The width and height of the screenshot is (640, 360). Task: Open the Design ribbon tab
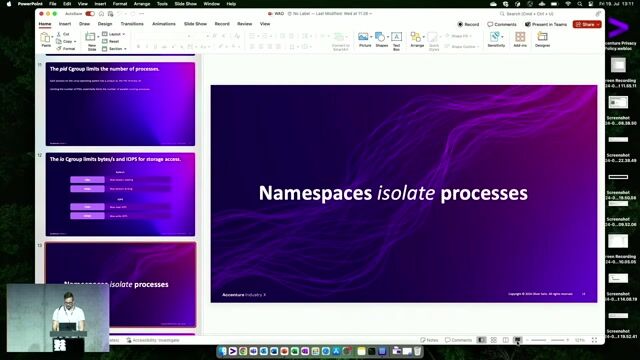click(x=105, y=24)
